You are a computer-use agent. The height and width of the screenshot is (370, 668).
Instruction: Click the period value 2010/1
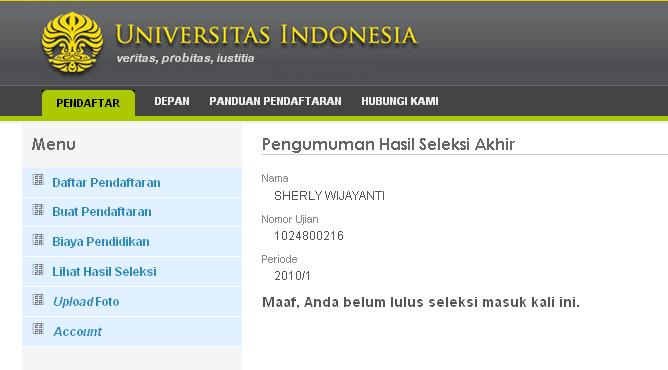coord(292,276)
